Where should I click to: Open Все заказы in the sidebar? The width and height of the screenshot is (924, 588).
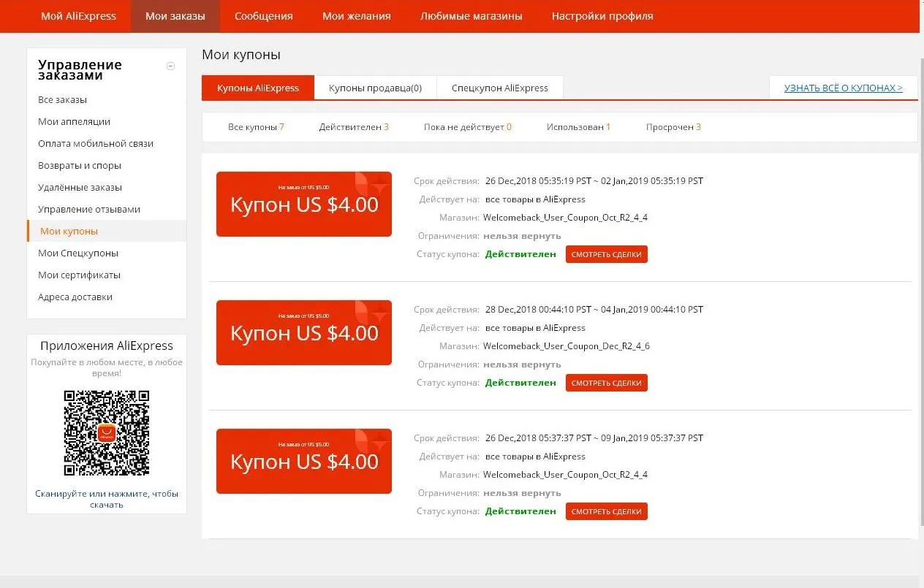tap(62, 99)
